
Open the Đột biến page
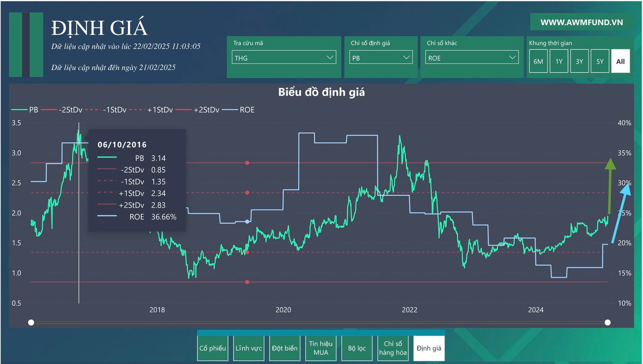coord(285,348)
